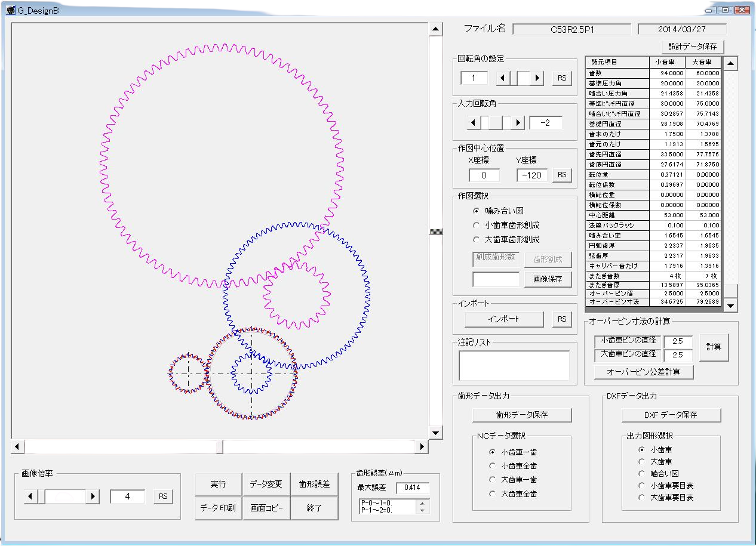
Task: Click the rotation angle right arrow
Action: (x=537, y=78)
